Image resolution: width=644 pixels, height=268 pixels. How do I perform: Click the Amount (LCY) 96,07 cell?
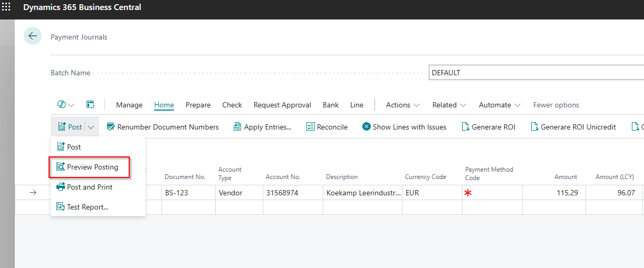(614, 193)
